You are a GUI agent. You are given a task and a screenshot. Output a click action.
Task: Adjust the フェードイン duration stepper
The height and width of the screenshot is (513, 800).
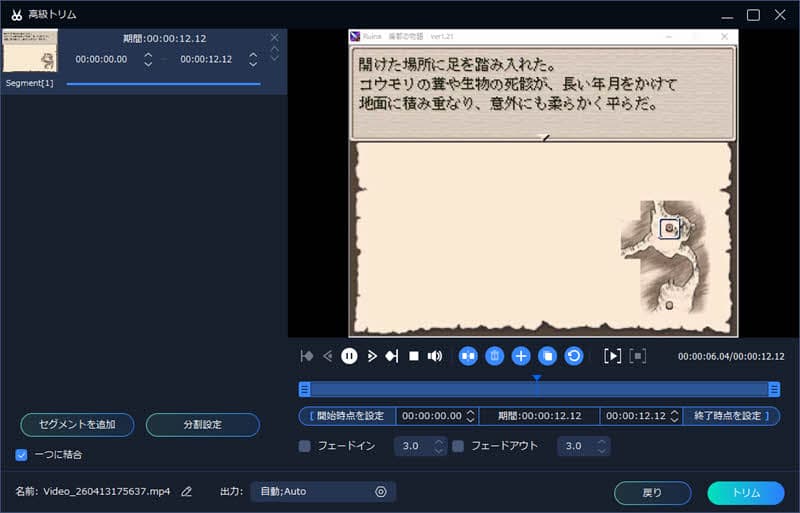click(x=439, y=446)
